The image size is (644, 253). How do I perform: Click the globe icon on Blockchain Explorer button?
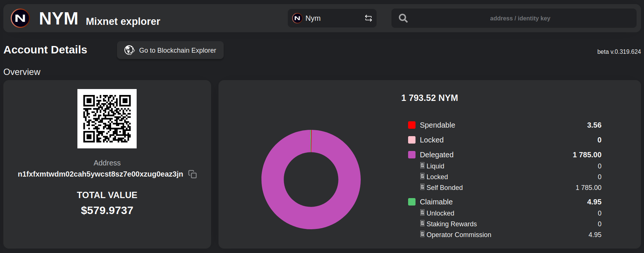pos(129,50)
